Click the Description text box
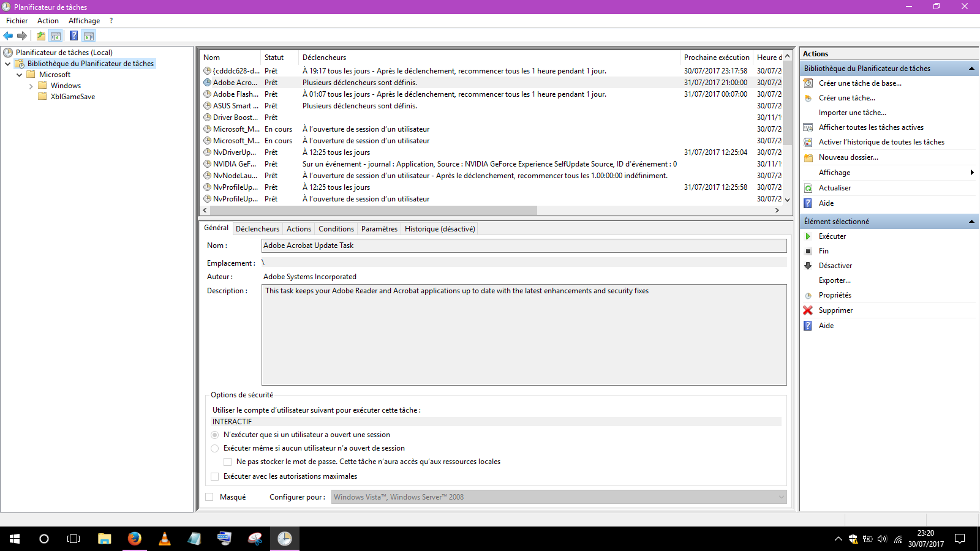The image size is (980, 551). click(524, 335)
